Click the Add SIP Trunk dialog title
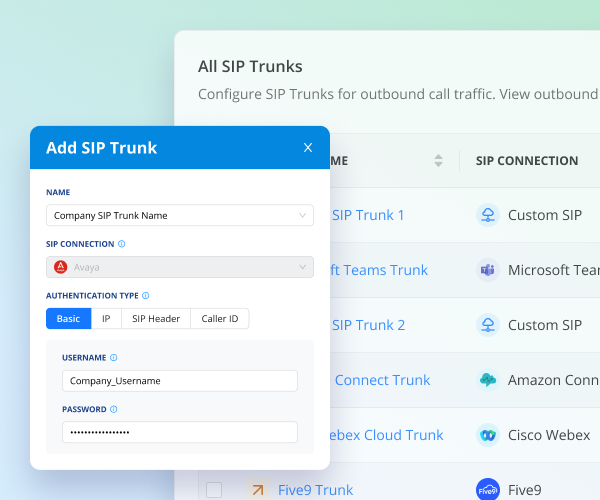This screenshot has width=600, height=500. pos(101,148)
